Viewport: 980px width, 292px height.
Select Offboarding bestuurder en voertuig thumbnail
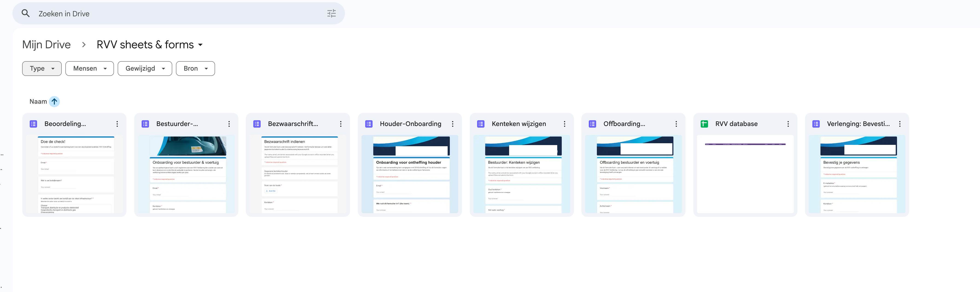pos(634,174)
